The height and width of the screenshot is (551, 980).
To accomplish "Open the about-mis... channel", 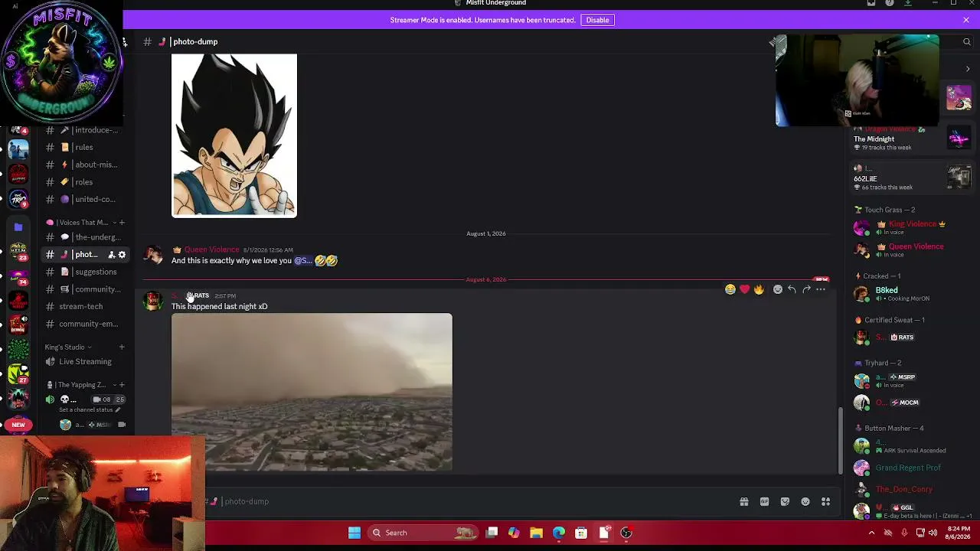I will tap(86, 165).
